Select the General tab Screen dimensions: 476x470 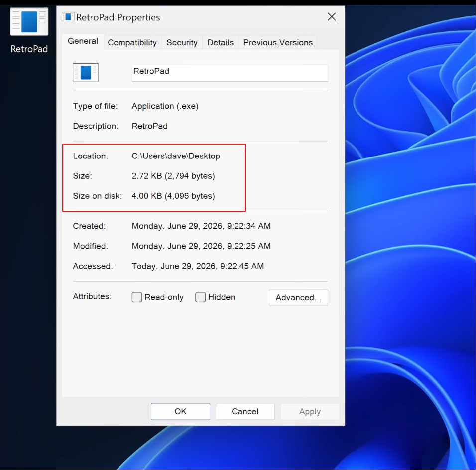click(83, 41)
